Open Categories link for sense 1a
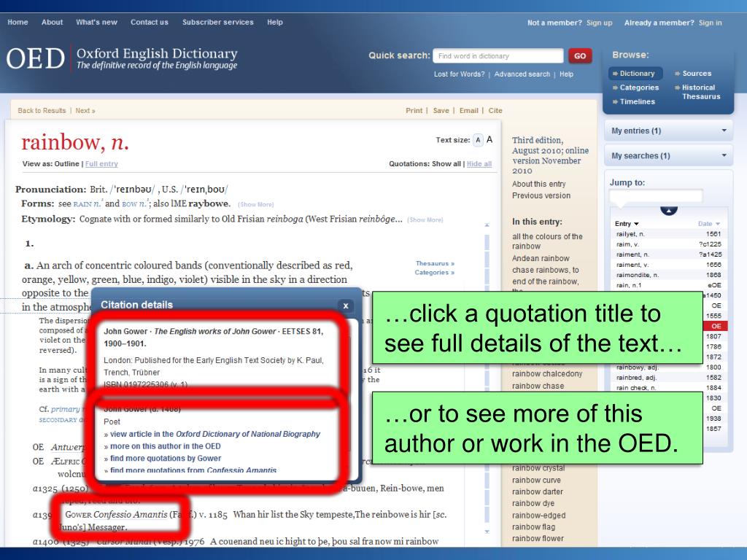This screenshot has height=560, width=747. coord(435,273)
